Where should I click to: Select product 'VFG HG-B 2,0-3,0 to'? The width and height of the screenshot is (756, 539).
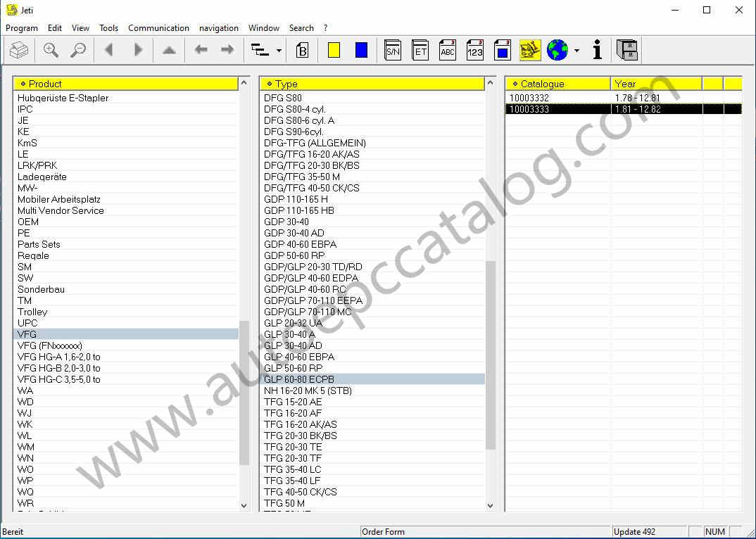coord(126,368)
